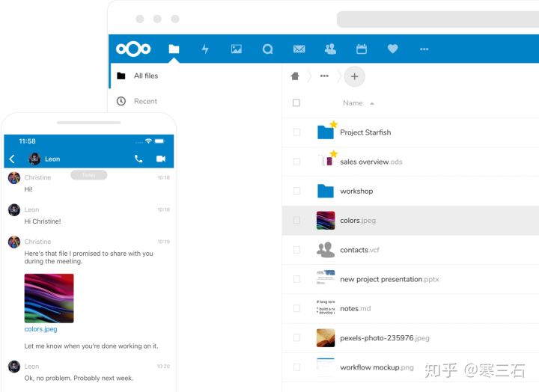Start a voice call with Leon
The height and width of the screenshot is (392, 539).
point(138,159)
